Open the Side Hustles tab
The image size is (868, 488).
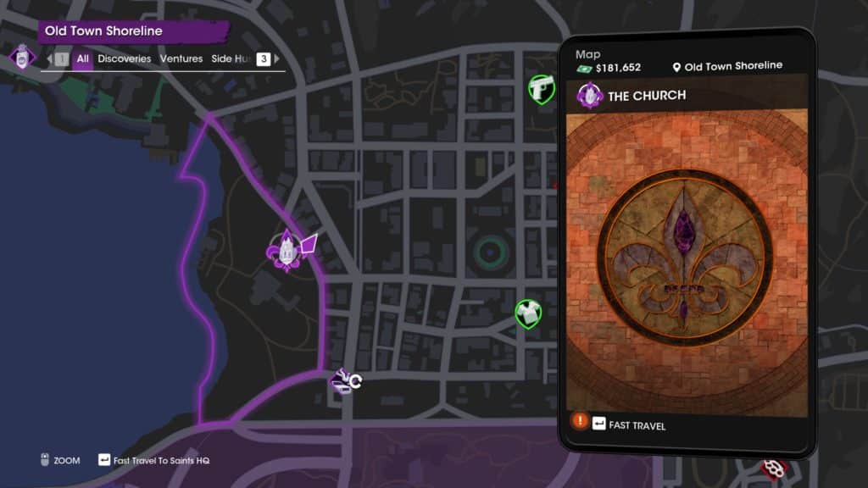(x=231, y=58)
